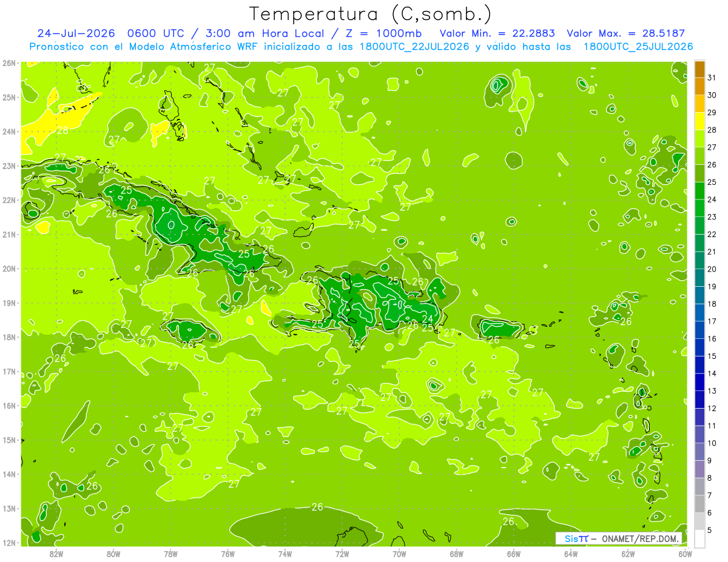Image resolution: width=728 pixels, height=562 pixels.
Task: Click the "24" contour label over Hispaniola
Action: [427, 319]
